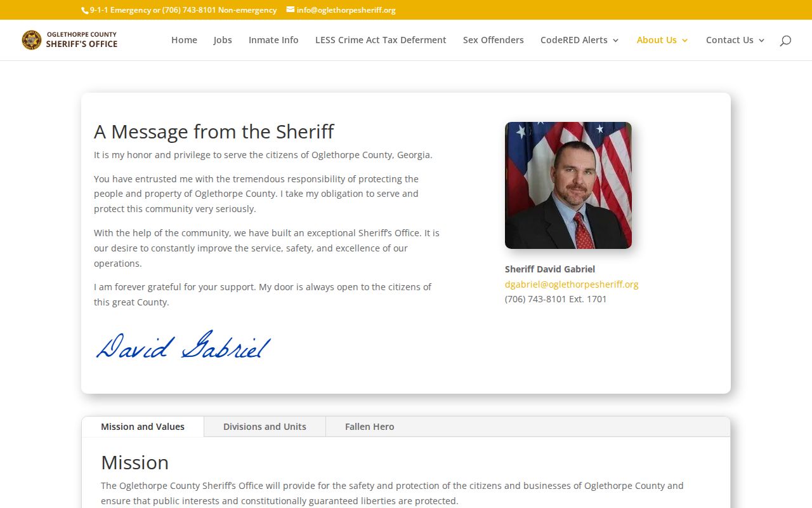
Task: Open the Sex Offenders page
Action: click(x=494, y=40)
